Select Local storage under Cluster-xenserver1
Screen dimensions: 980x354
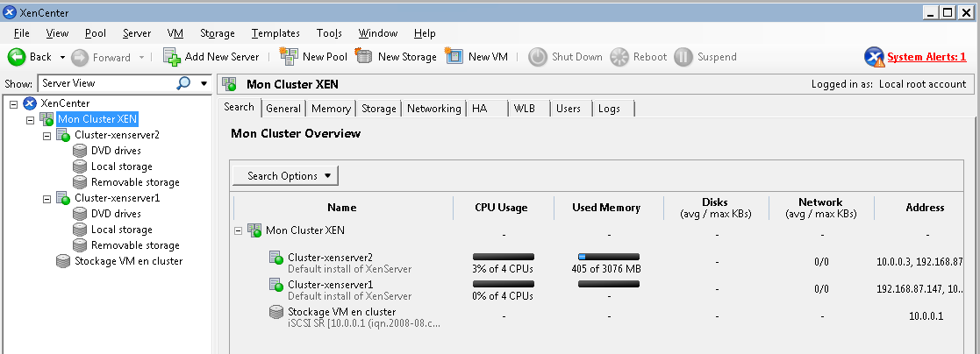(x=121, y=230)
